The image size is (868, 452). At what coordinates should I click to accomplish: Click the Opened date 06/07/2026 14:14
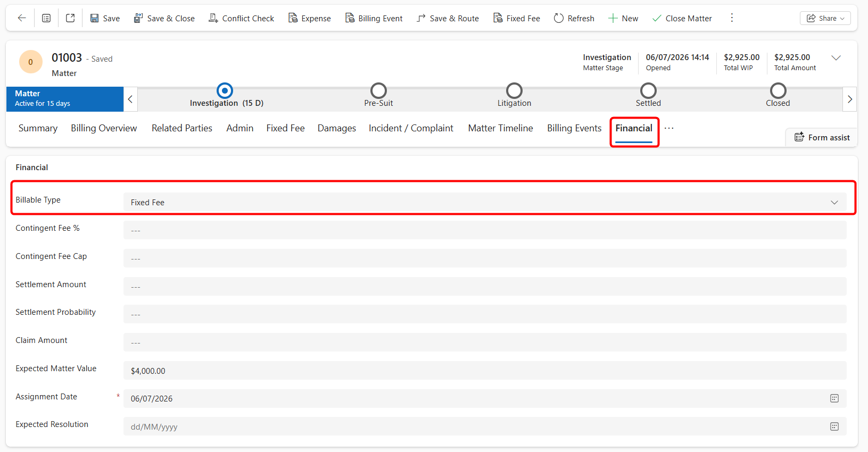click(677, 57)
